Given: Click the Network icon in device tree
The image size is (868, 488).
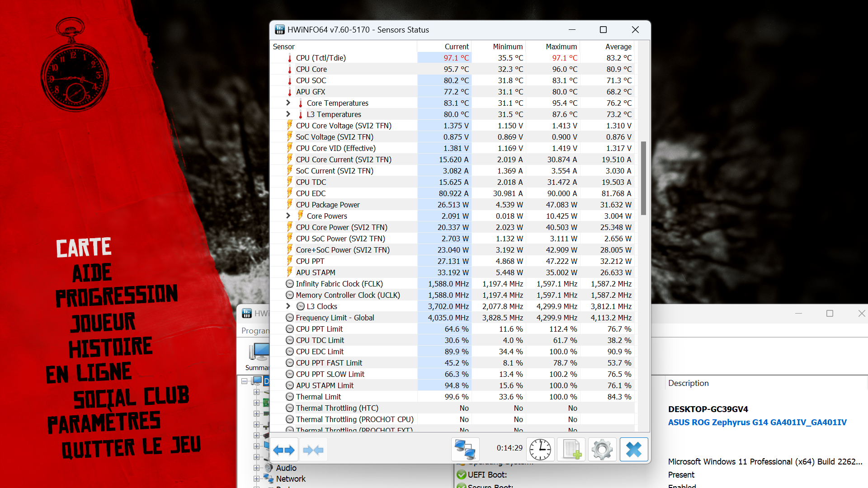Looking at the screenshot, I should [269, 479].
